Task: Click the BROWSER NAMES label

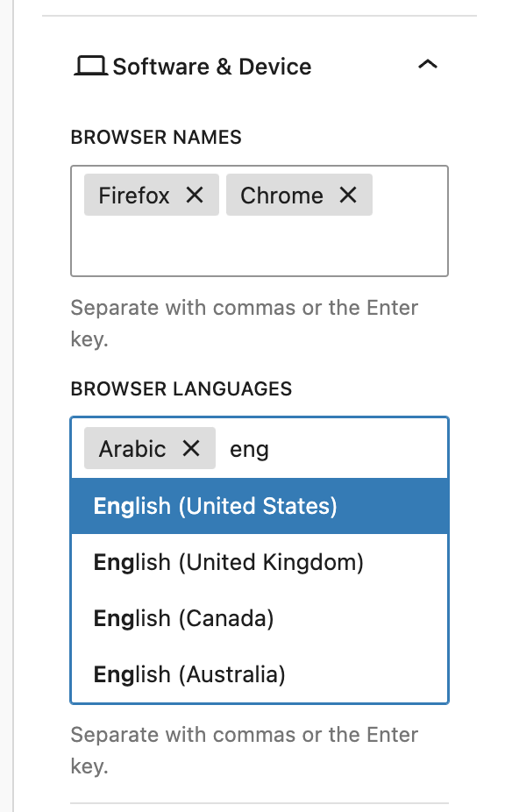Action: [x=156, y=137]
